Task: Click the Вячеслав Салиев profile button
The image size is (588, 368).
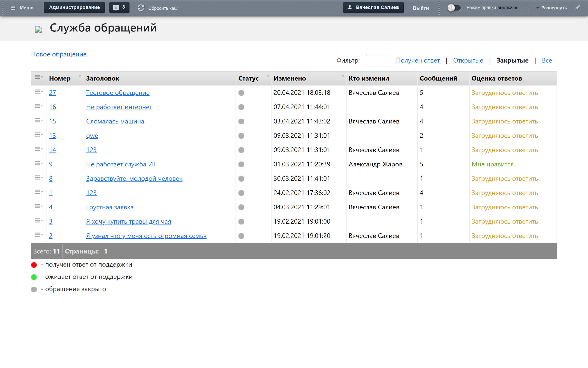Action: click(373, 8)
